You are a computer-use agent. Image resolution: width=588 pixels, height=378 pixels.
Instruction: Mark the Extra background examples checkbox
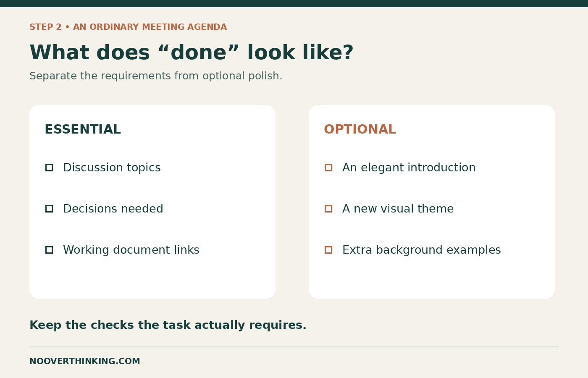[x=328, y=250]
